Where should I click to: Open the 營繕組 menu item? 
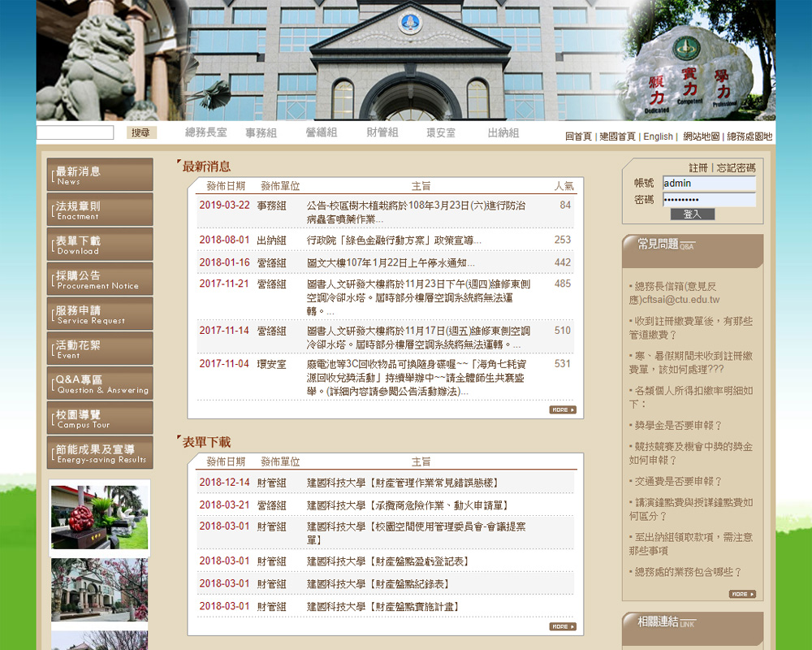(x=321, y=132)
